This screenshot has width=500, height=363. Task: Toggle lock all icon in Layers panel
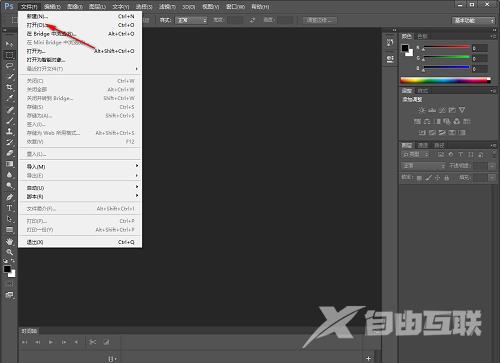pos(446,178)
